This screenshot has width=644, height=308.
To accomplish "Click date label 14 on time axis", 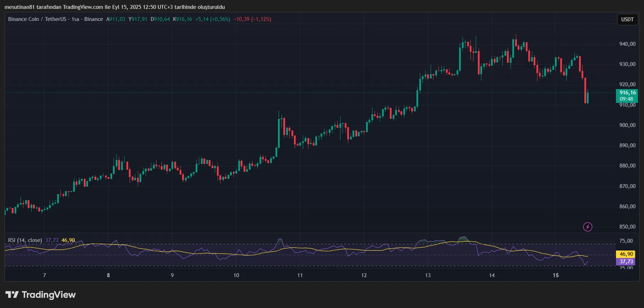I will tap(492, 275).
